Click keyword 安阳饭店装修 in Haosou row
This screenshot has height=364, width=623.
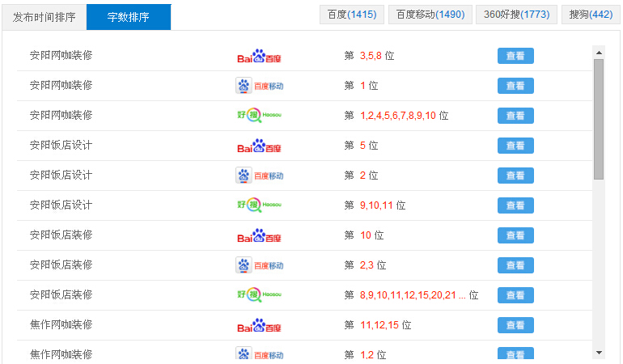pyautogui.click(x=61, y=294)
